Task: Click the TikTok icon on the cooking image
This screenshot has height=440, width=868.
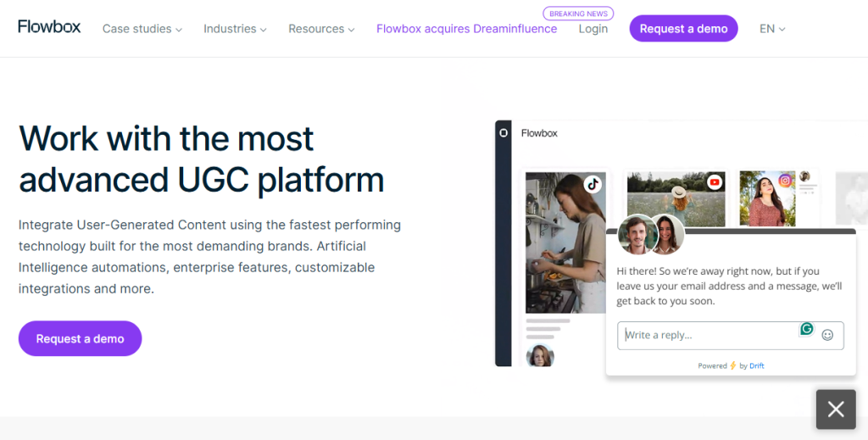Action: tap(593, 183)
